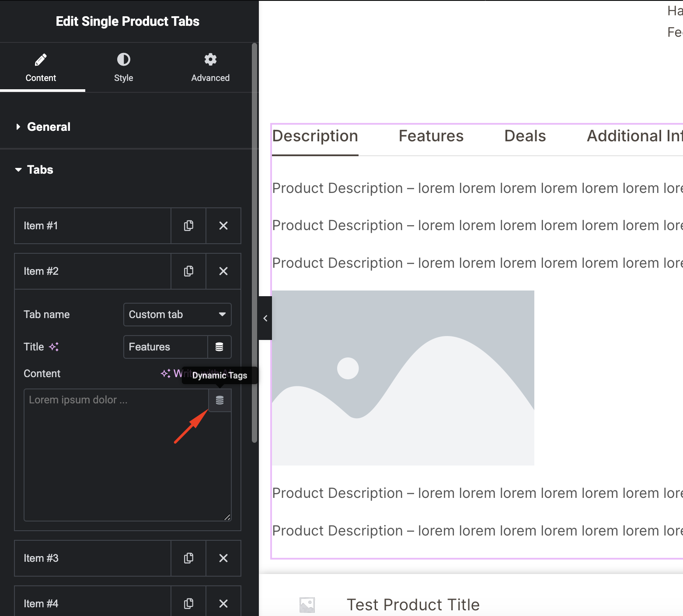Switch to the Content tab
Viewport: 683px width, 616px height.
click(42, 68)
